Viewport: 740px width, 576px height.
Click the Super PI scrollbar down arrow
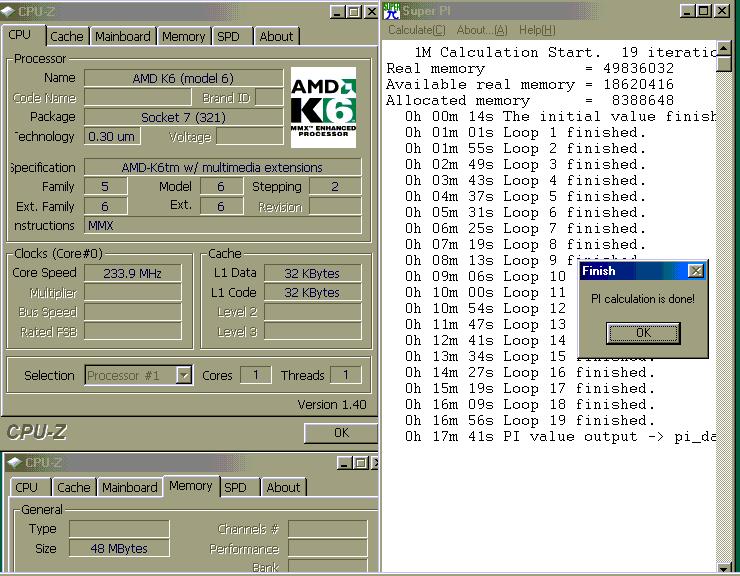[x=724, y=567]
